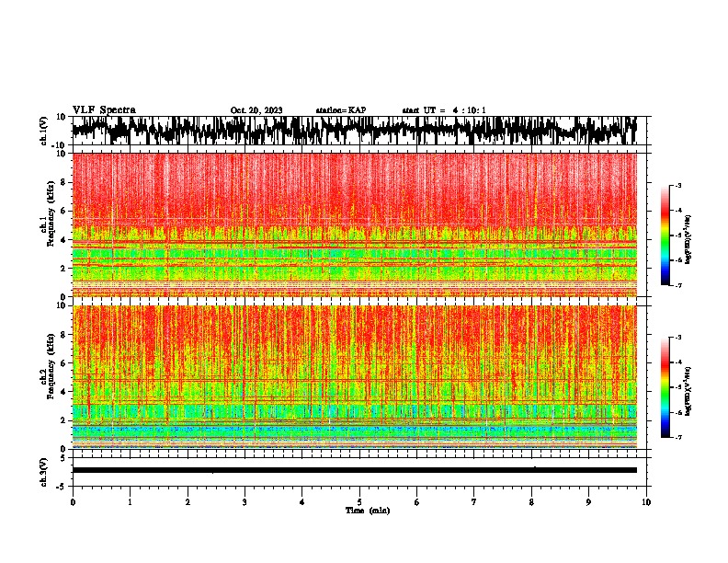
Task: Click the ch.1 colorbar log(PSD) unit label
Action: tap(688, 239)
